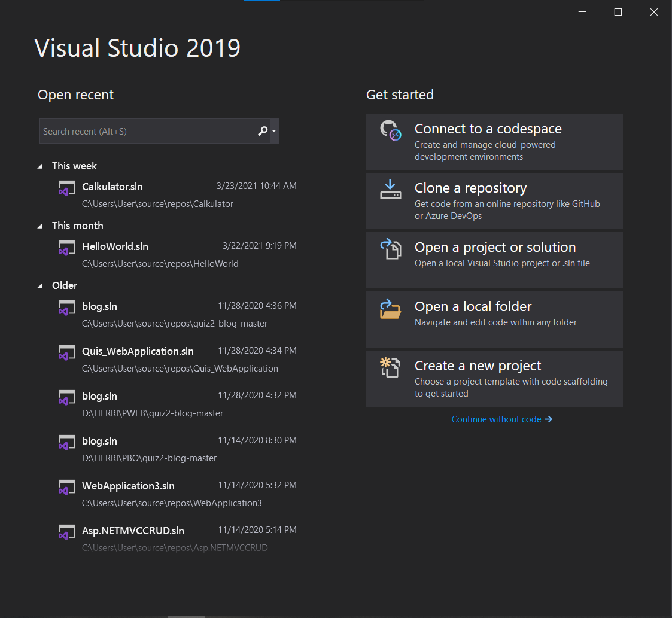Maximize the Visual Studio window
The width and height of the screenshot is (672, 618).
tap(618, 12)
